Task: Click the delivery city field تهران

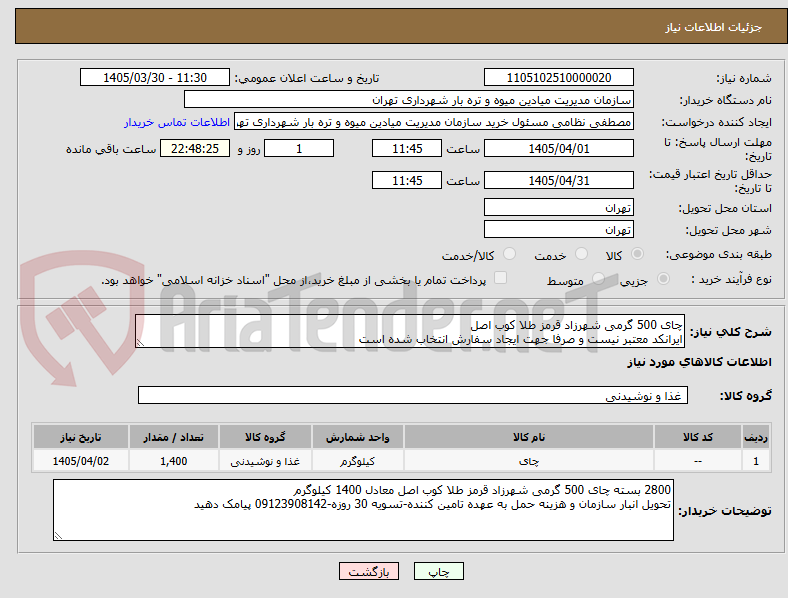Action: [x=558, y=229]
